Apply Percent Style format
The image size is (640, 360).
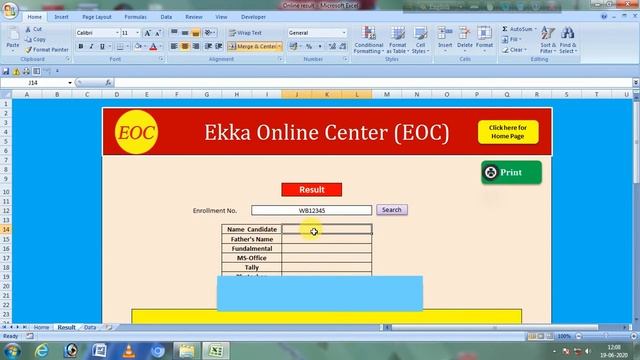coord(309,47)
